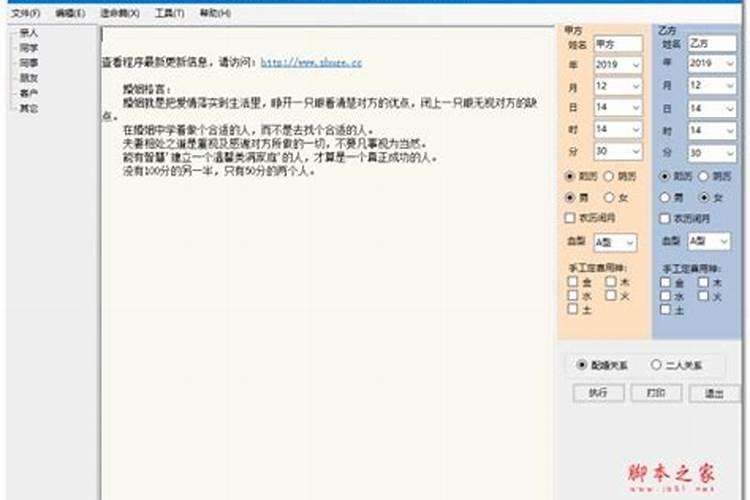This screenshot has height=500, width=750.
Task: Expand the 乙方 hour dropdown
Action: click(x=729, y=131)
